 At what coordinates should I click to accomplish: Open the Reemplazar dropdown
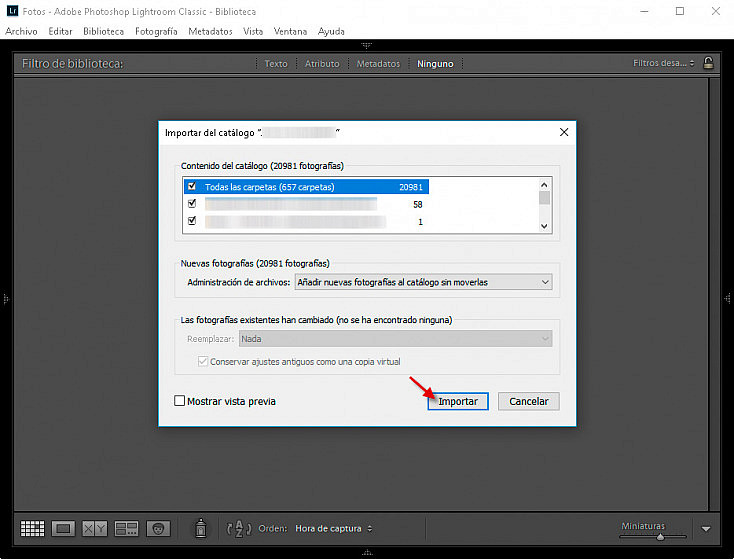point(395,339)
